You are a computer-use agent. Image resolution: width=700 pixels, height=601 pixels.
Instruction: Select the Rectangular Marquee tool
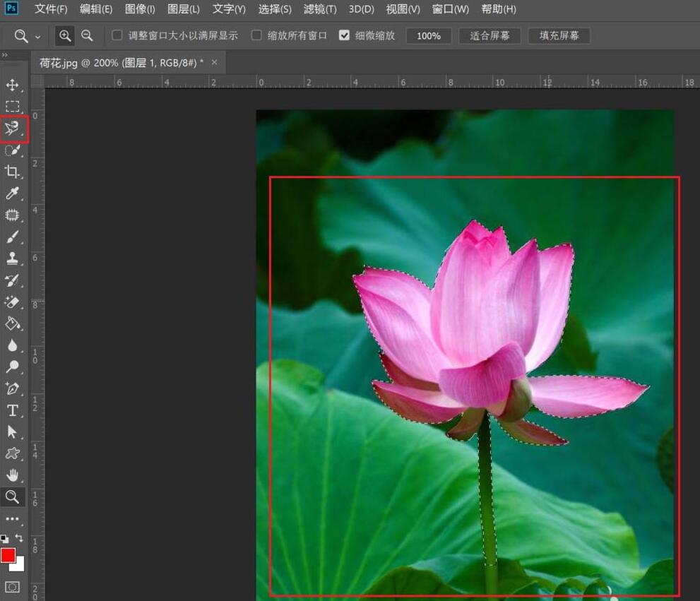[x=13, y=106]
